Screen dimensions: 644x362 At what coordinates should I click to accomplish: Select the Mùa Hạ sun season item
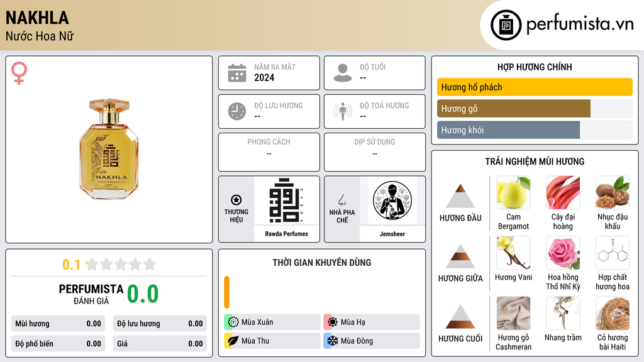(372, 322)
